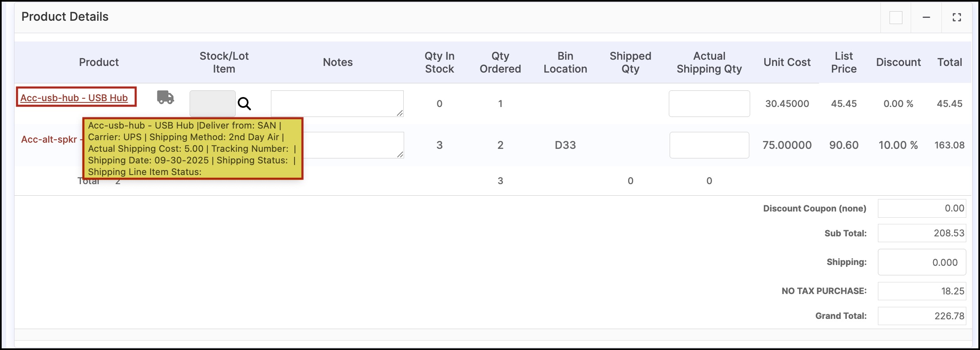Image resolution: width=980 pixels, height=350 pixels.
Task: Click the Grand Total amount field
Action: (x=922, y=316)
